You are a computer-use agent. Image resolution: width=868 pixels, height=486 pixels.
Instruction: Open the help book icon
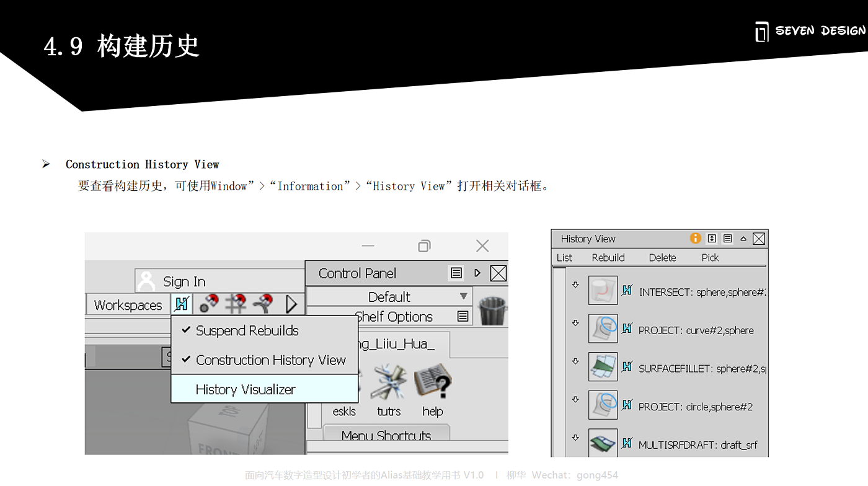tap(432, 382)
